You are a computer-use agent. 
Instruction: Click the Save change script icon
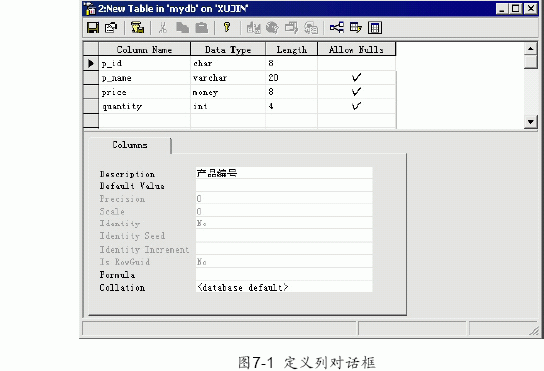[x=137, y=28]
